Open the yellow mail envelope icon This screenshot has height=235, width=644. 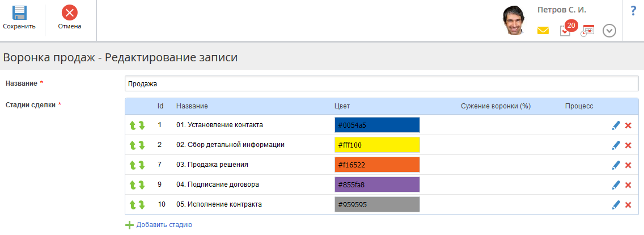pyautogui.click(x=543, y=31)
